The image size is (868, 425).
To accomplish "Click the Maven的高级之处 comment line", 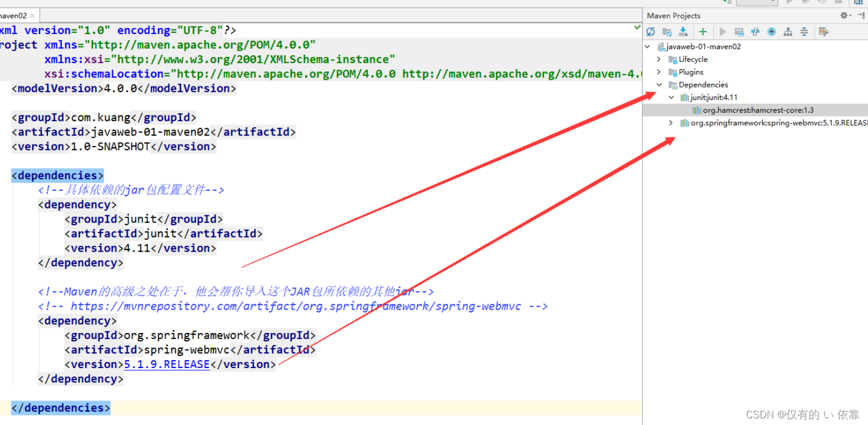I will click(236, 292).
